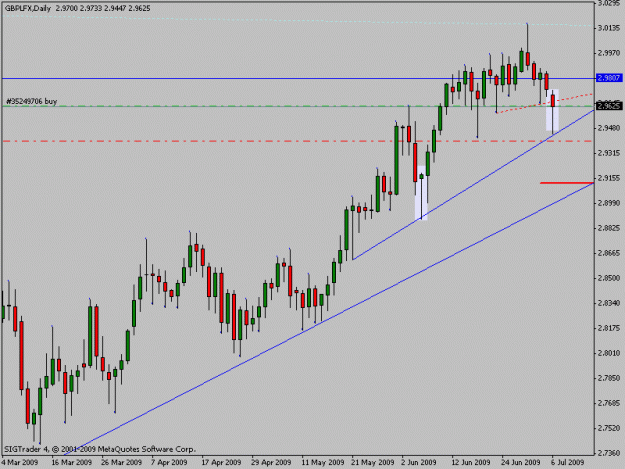Click the 29 Apr 2009 date label
The height and width of the screenshot is (469, 625).
(271, 463)
